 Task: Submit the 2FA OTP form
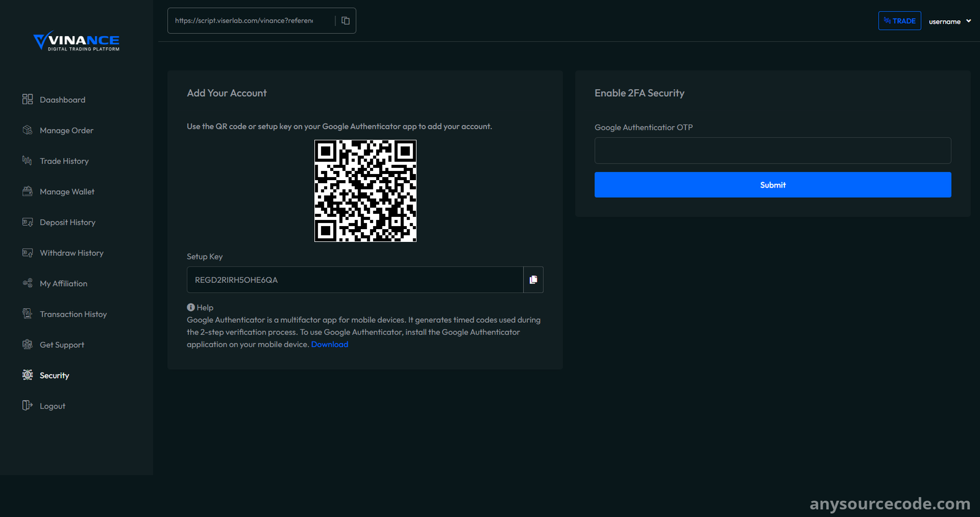click(772, 184)
